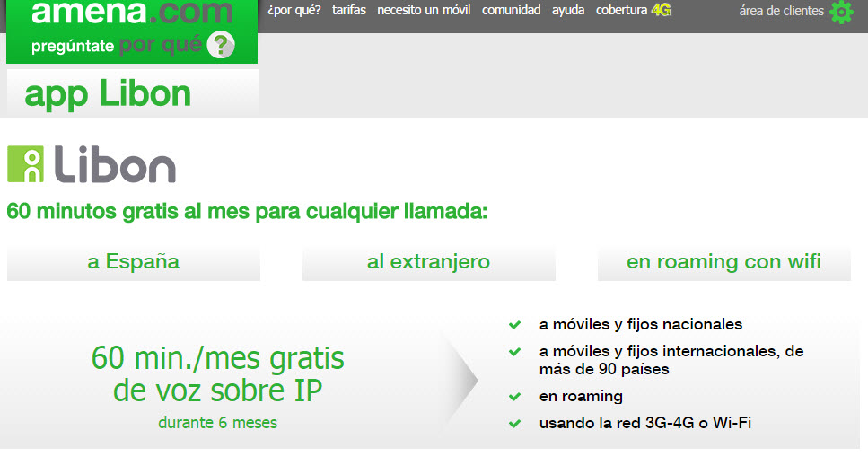Visit the comunidad section
Image resolution: width=868 pixels, height=474 pixels.
(511, 10)
